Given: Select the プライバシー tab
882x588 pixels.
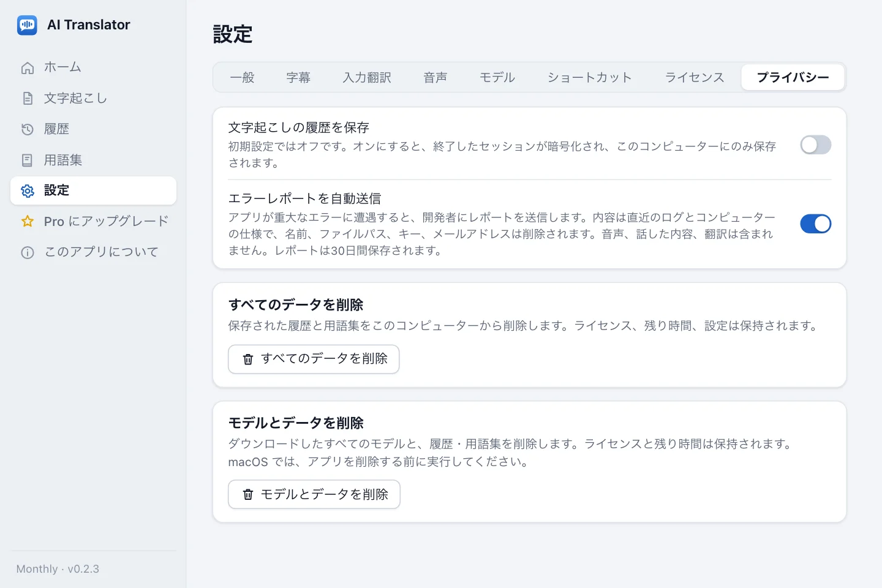Looking at the screenshot, I should 793,78.
